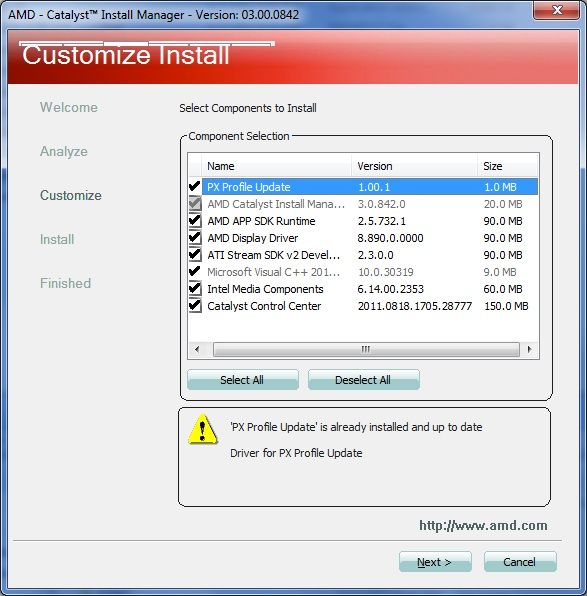Proceed with the Next button
The height and width of the screenshot is (596, 587).
click(435, 562)
